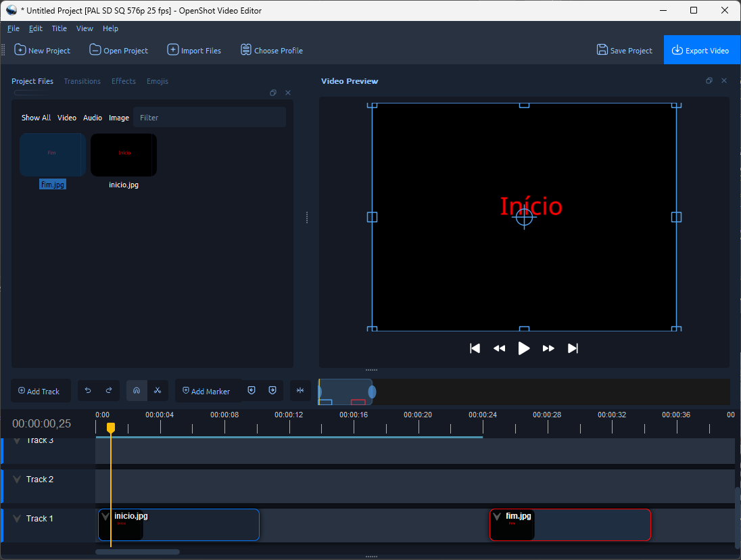
Task: Jump to the previous marker
Action: point(252,391)
